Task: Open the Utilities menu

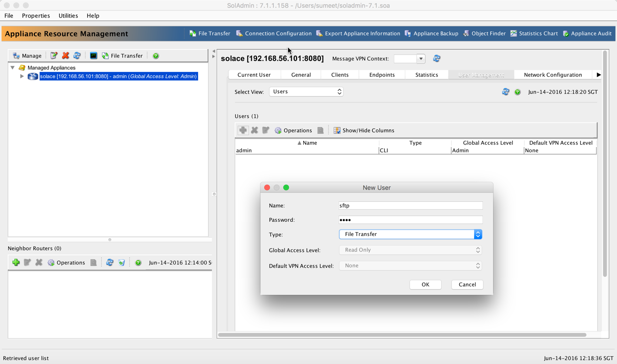Action: [x=68, y=16]
